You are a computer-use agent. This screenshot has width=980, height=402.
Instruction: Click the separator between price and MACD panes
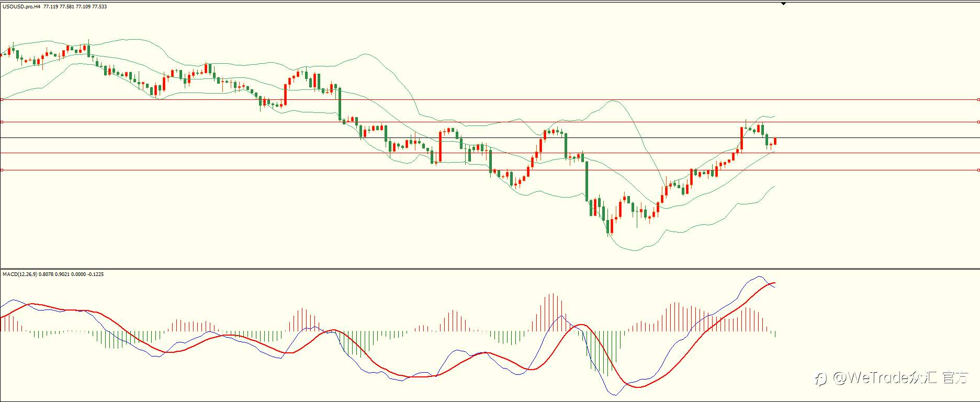490,269
